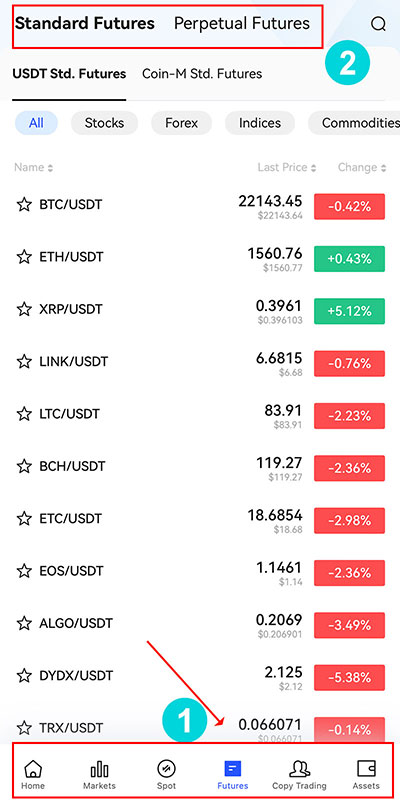Add LINK/USDT to favorites star

tap(24, 362)
